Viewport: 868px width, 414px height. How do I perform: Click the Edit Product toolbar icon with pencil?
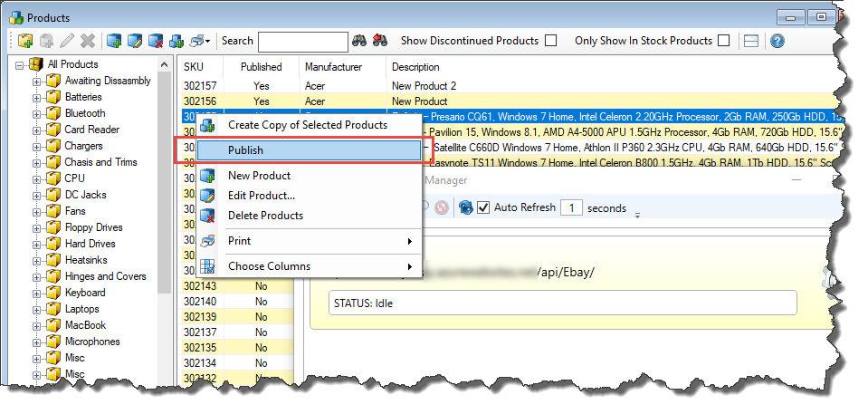tap(135, 41)
